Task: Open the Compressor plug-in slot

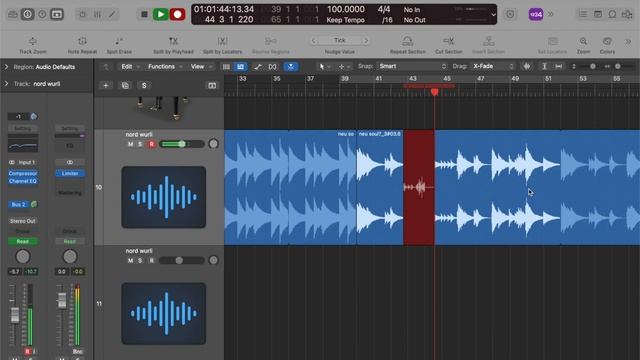Action: 23,173
